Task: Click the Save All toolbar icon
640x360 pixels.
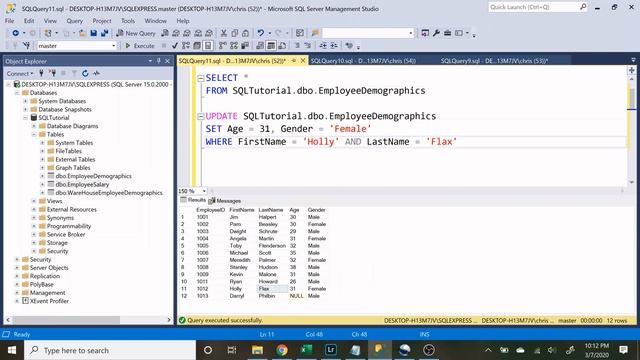Action: click(104, 33)
